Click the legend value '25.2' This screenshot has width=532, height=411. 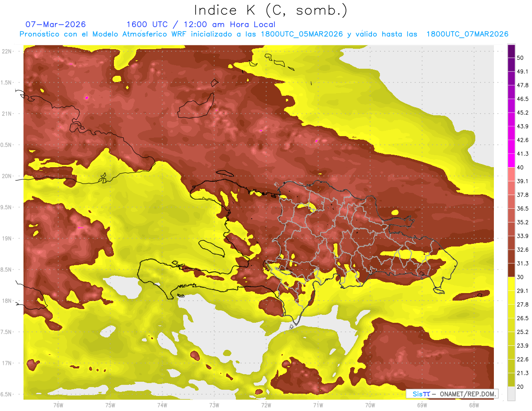tap(523, 332)
